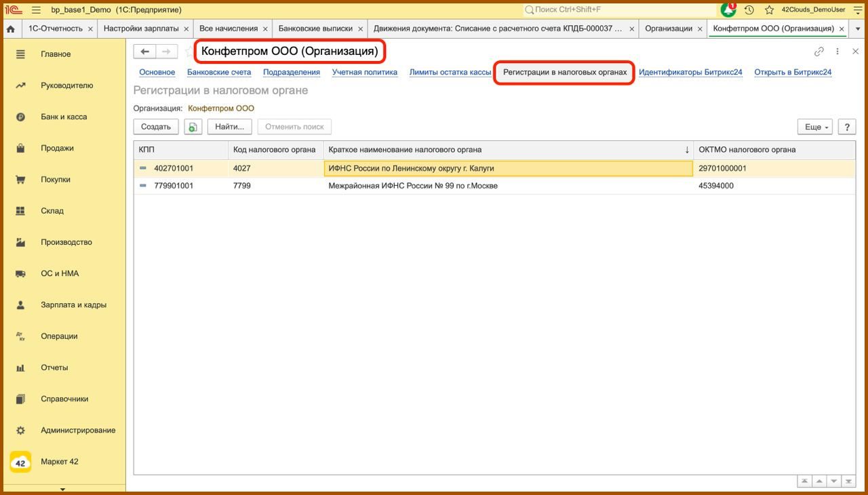
Task: Close the Все начисления tab
Action: tap(265, 29)
